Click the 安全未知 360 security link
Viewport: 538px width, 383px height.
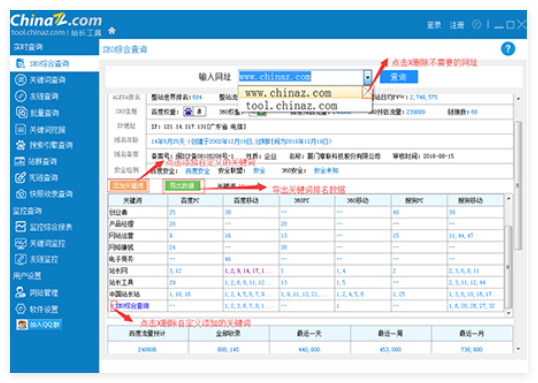[326, 171]
